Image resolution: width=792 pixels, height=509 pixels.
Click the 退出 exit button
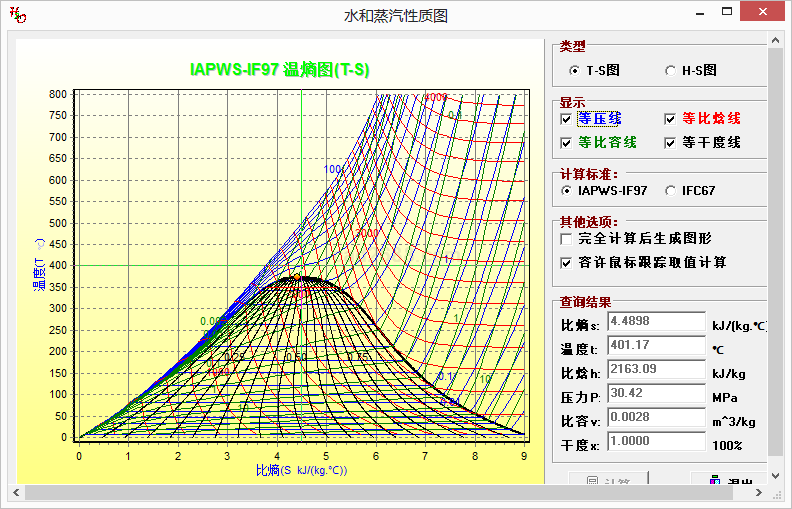click(728, 481)
